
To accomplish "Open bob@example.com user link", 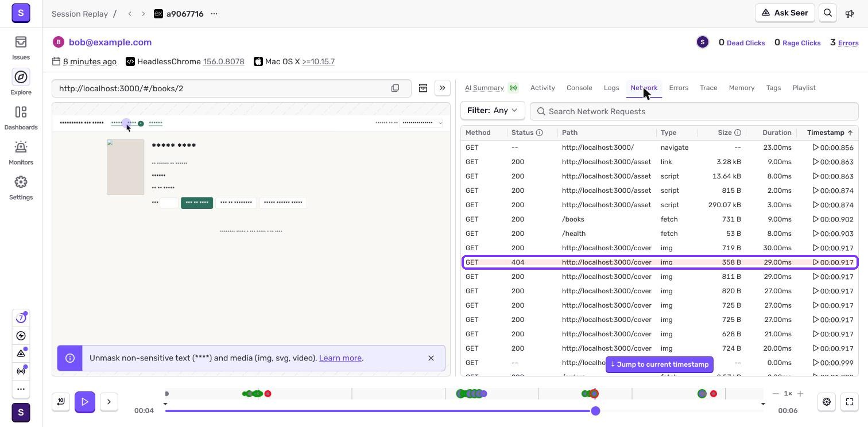I will (x=110, y=42).
